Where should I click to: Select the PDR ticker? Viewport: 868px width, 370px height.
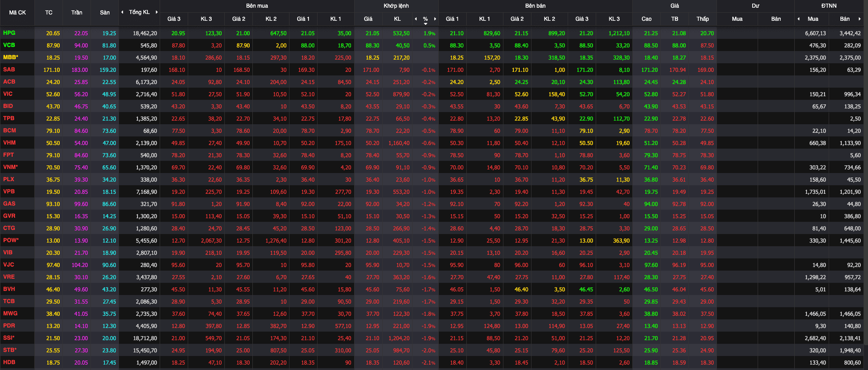pyautogui.click(x=9, y=326)
